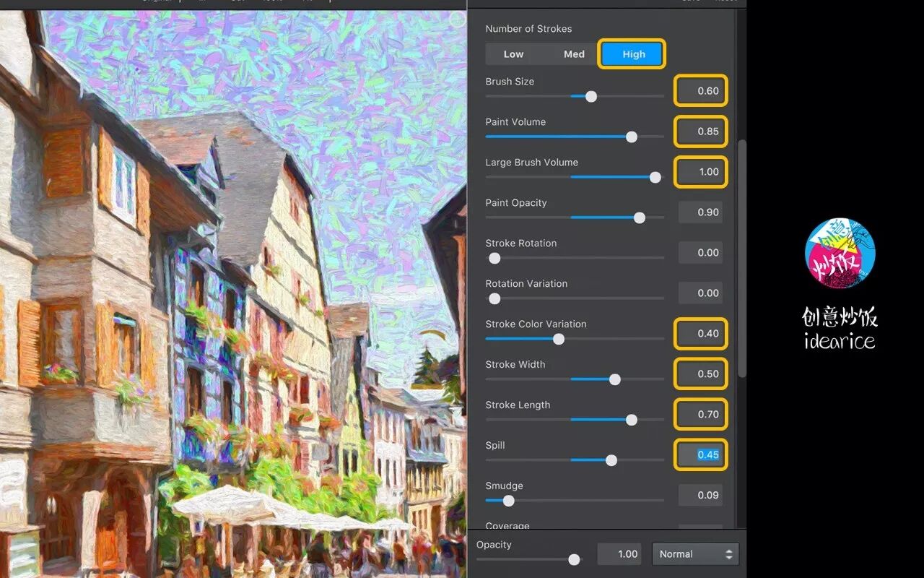This screenshot has height=578, width=924.
Task: Click the Large Brush Volume value field
Action: pyautogui.click(x=700, y=172)
